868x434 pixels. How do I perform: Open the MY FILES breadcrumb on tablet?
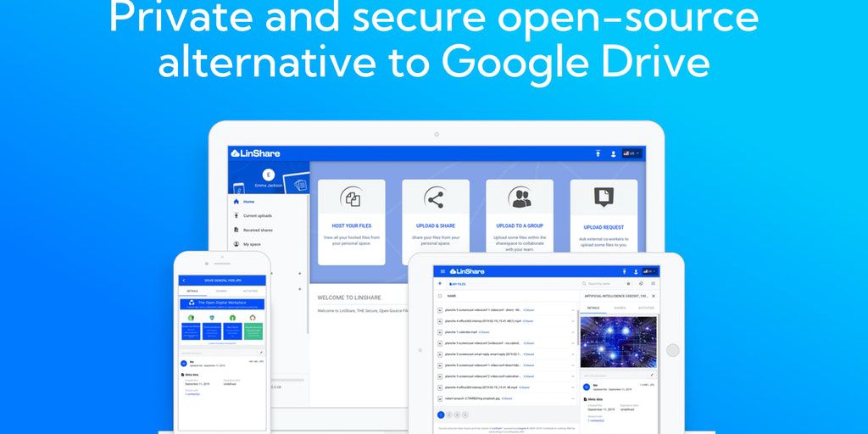pyautogui.click(x=457, y=284)
